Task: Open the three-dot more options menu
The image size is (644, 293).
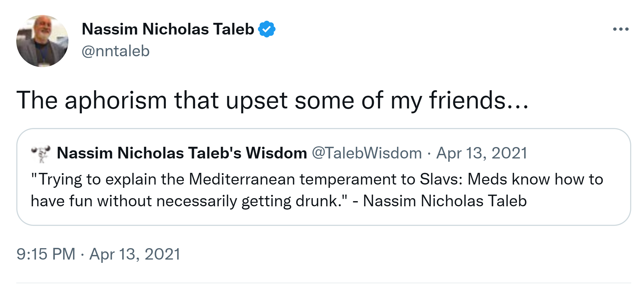Action: tap(621, 29)
